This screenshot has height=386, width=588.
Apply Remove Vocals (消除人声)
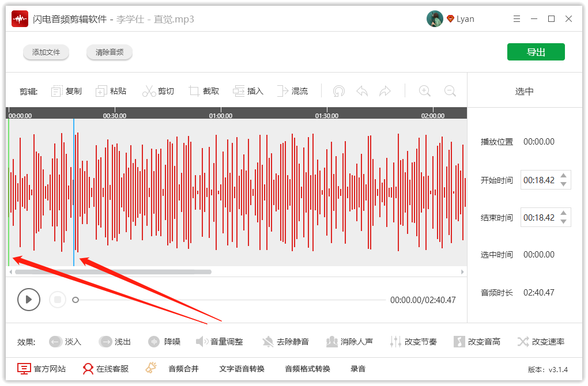coord(349,342)
